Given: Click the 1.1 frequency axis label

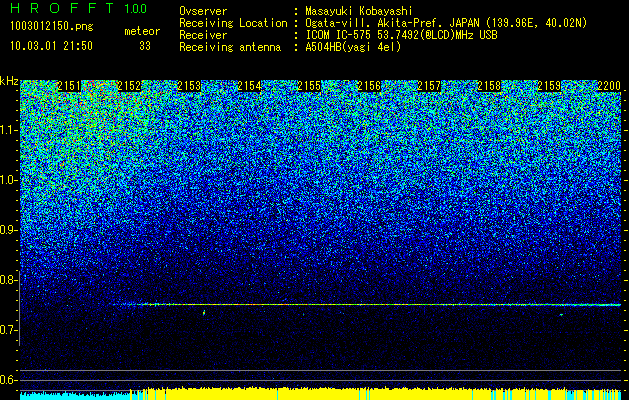Looking at the screenshot, I should [x=8, y=130].
